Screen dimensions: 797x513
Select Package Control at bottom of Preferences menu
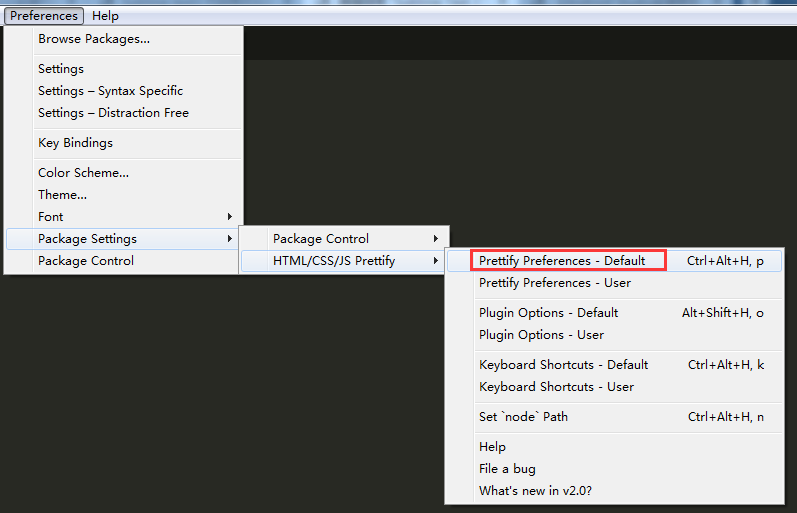click(x=124, y=261)
